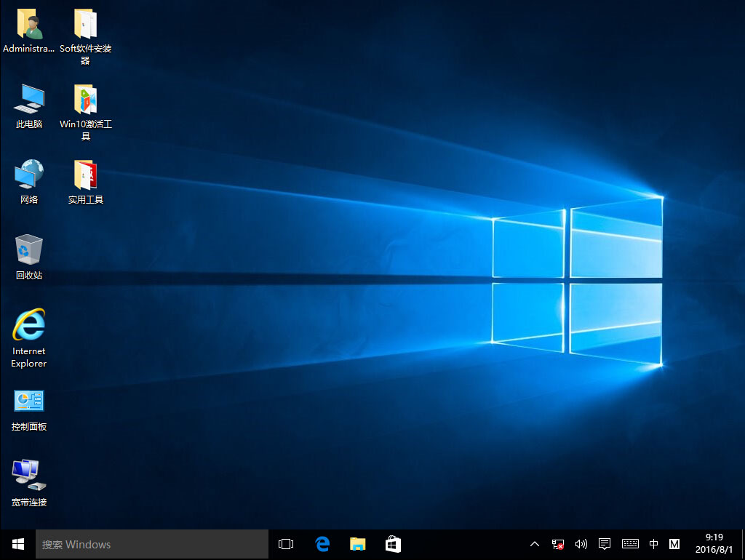Open the 宽带连接 broadband connection icon
Image resolution: width=745 pixels, height=560 pixels.
28,476
